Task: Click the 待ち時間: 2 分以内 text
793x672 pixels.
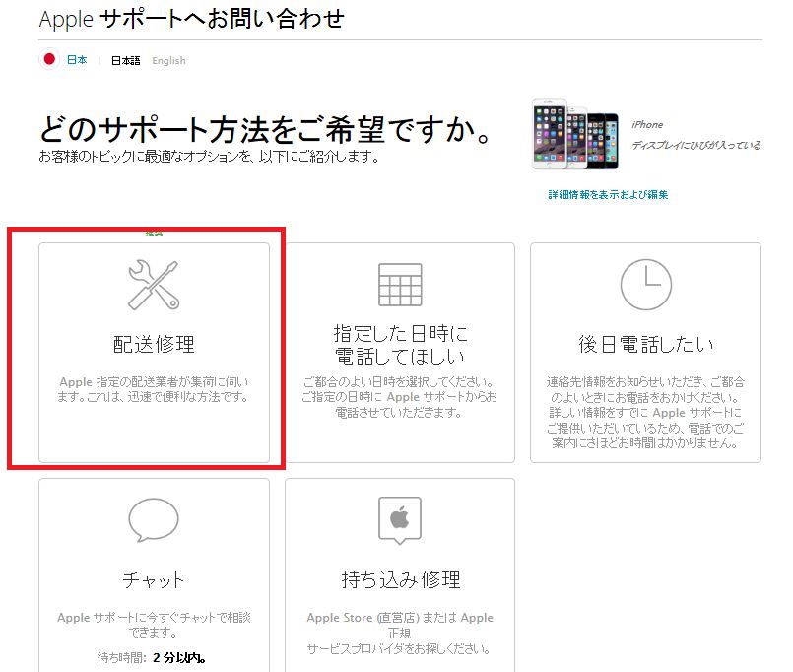Action: pos(152,658)
